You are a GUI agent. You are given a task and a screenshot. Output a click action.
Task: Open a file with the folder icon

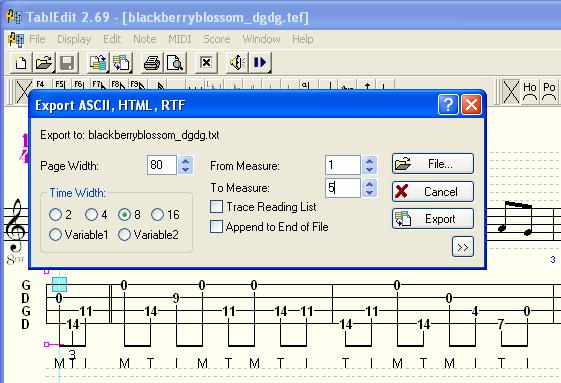pyautogui.click(x=44, y=63)
